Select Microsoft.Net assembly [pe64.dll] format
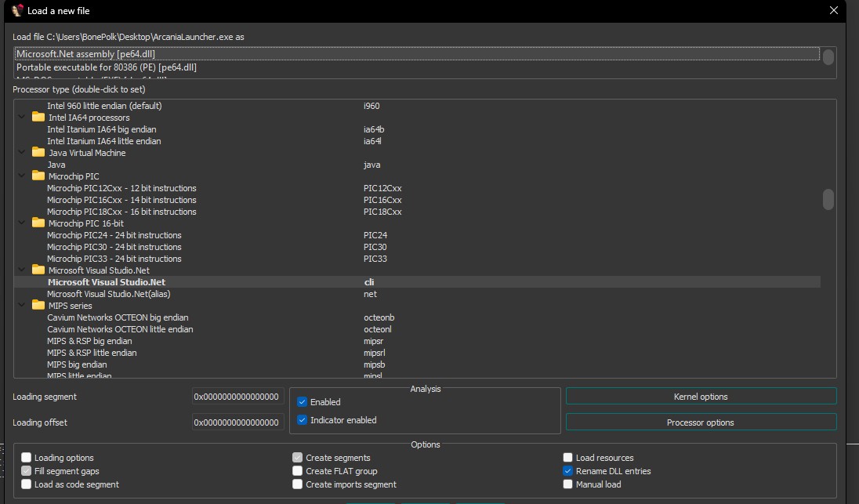Screen dimensions: 859x504 (417, 53)
